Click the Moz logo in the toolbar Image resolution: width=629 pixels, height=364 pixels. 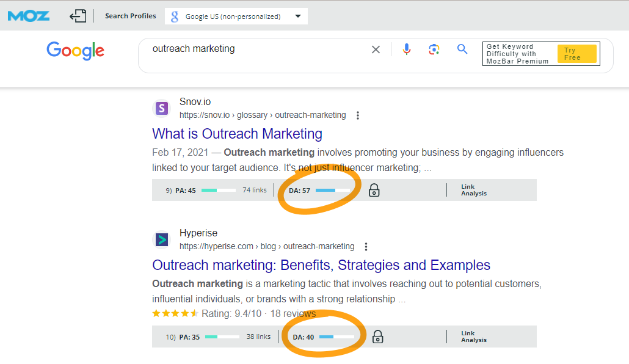[x=29, y=16]
